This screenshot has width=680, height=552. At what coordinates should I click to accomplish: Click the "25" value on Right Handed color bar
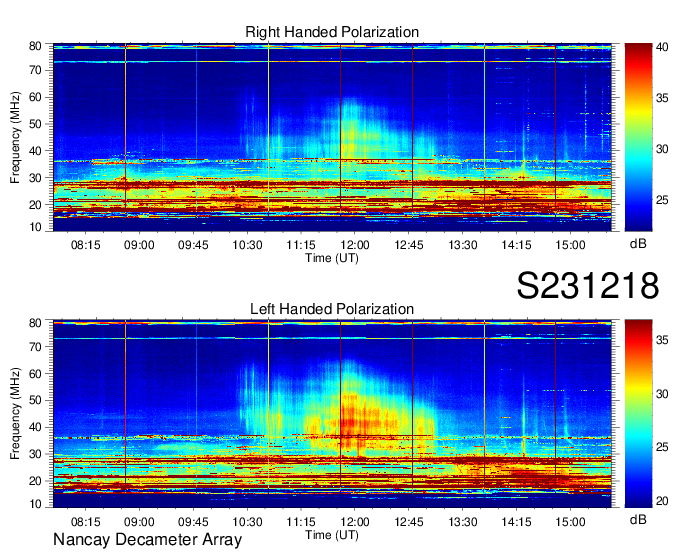point(662,200)
